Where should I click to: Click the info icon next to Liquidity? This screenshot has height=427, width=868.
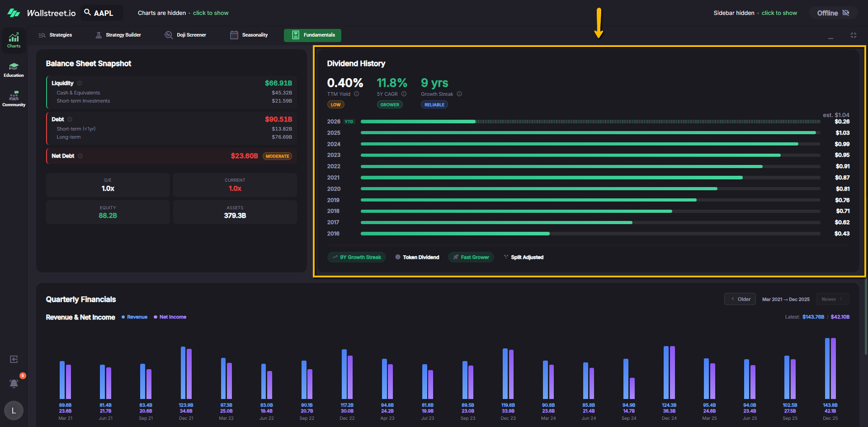80,83
